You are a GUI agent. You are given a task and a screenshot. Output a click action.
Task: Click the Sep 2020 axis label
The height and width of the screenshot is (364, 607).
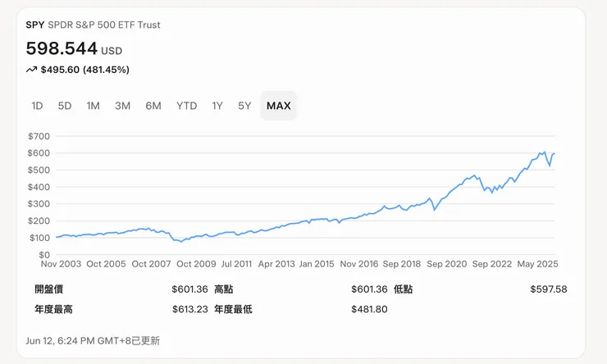pos(447,264)
